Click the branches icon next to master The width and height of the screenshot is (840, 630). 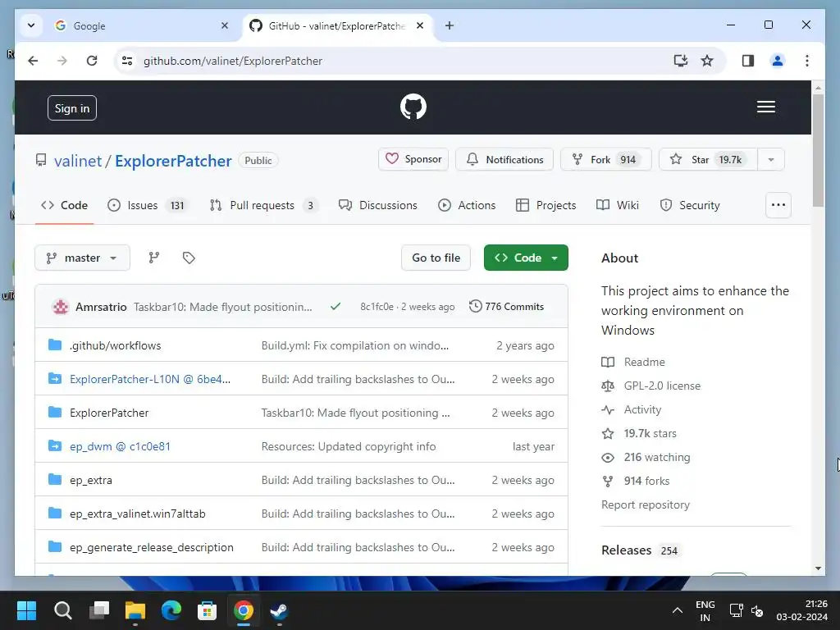(x=153, y=258)
